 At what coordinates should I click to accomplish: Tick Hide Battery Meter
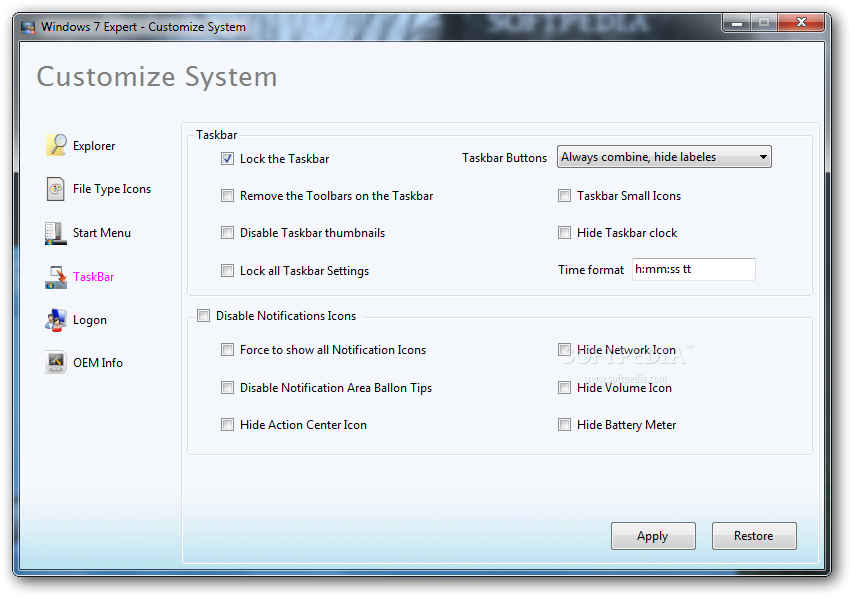tap(565, 425)
